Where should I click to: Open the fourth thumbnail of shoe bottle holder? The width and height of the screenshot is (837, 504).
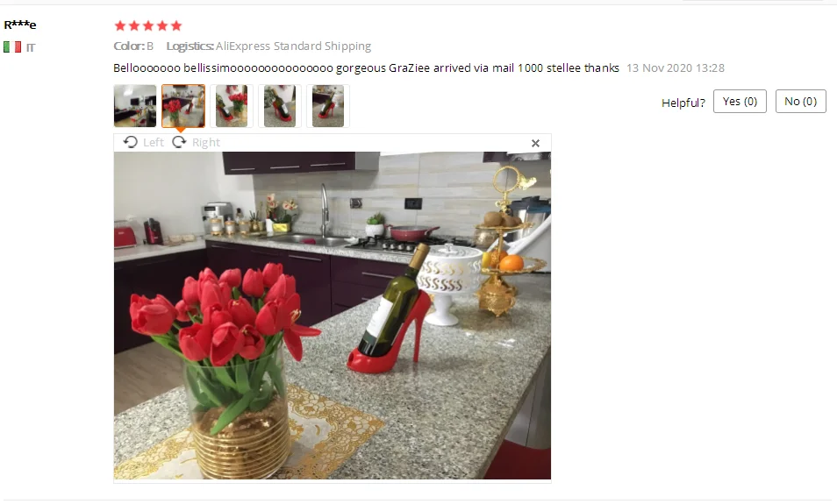[x=280, y=105]
